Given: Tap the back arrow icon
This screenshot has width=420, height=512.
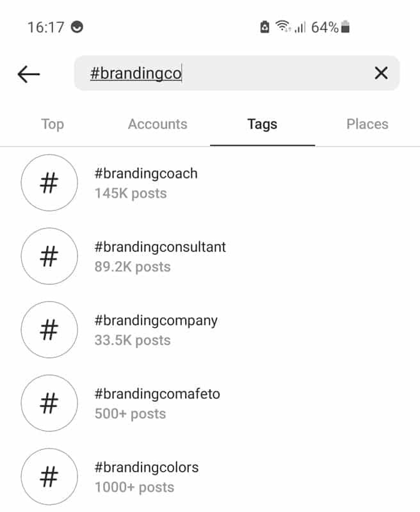Looking at the screenshot, I should pyautogui.click(x=29, y=74).
